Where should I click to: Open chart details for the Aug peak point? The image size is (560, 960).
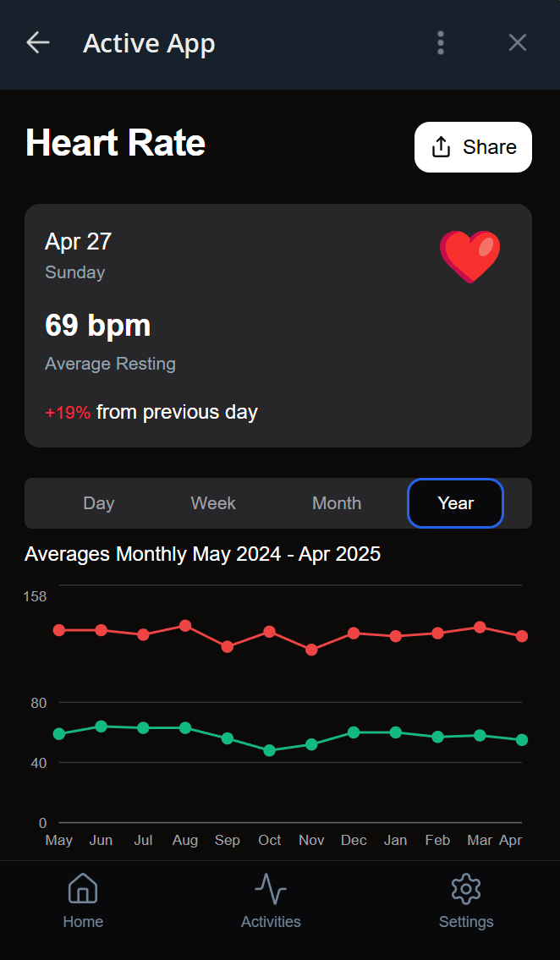coord(185,626)
